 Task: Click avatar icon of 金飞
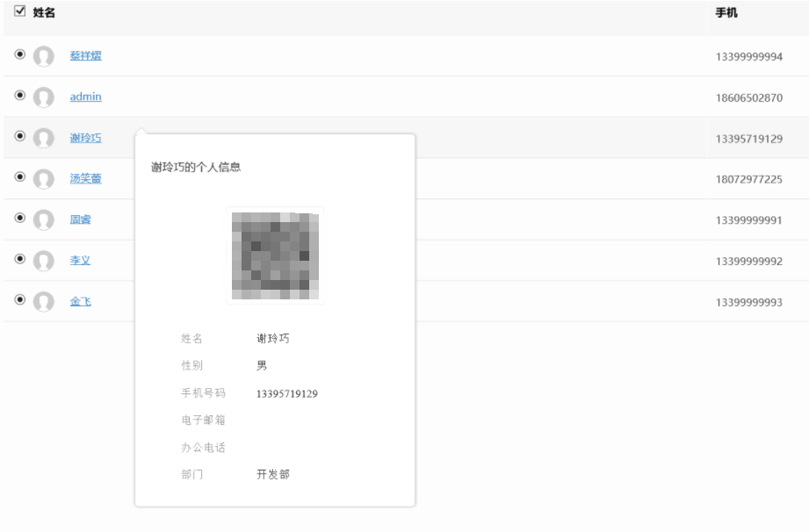[x=44, y=302]
